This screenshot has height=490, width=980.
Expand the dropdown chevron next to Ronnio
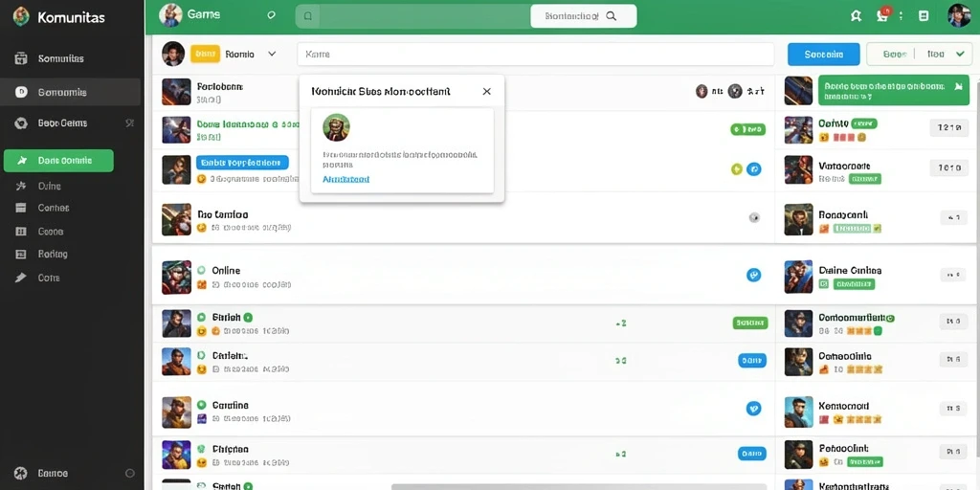point(272,55)
